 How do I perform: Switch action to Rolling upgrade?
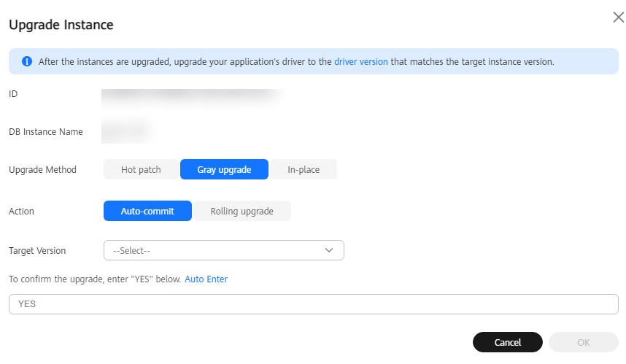tap(242, 211)
